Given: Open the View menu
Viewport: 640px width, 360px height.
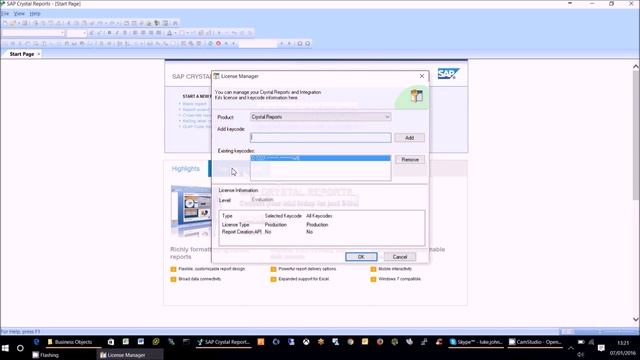Looking at the screenshot, I should point(19,13).
